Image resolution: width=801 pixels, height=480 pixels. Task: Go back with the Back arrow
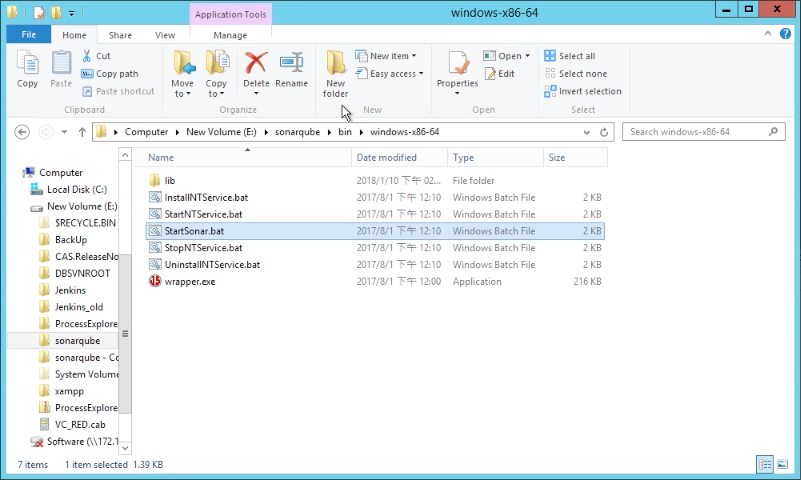pyautogui.click(x=22, y=132)
